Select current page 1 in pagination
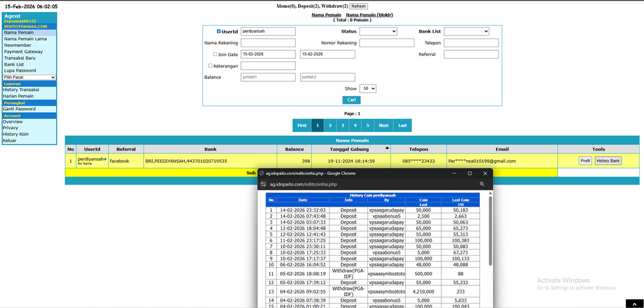 318,125
